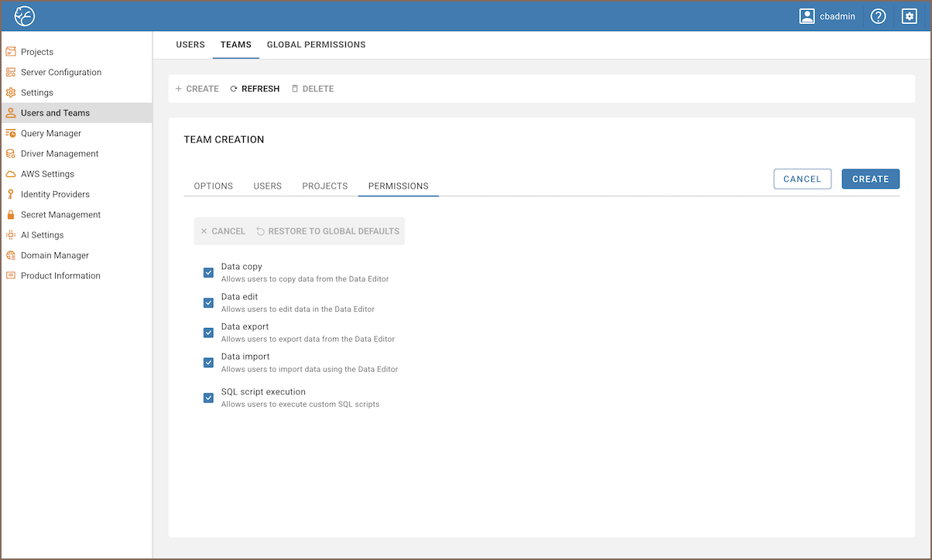The width and height of the screenshot is (932, 560).
Task: Uncheck the Data copy permission
Action: (x=208, y=272)
